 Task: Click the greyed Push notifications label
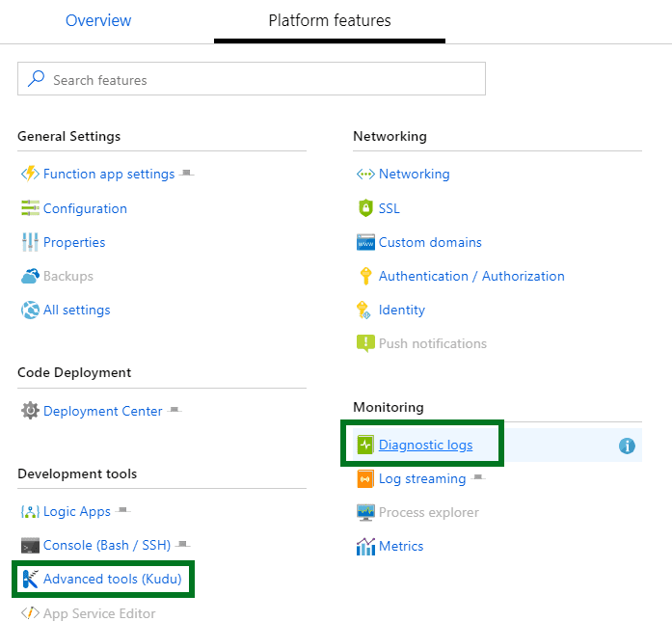click(x=433, y=343)
